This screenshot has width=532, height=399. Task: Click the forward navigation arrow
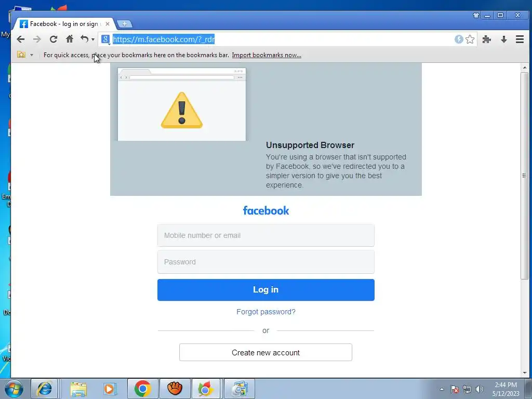tap(37, 39)
